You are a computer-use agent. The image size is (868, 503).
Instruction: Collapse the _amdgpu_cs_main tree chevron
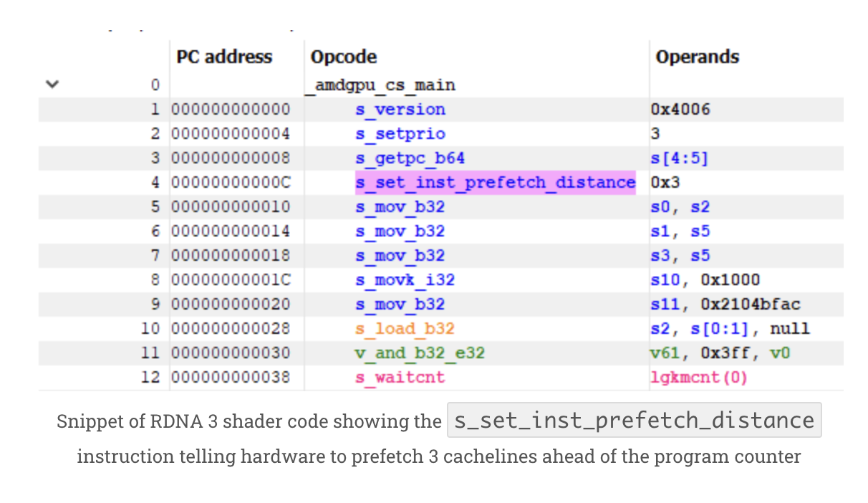(51, 85)
